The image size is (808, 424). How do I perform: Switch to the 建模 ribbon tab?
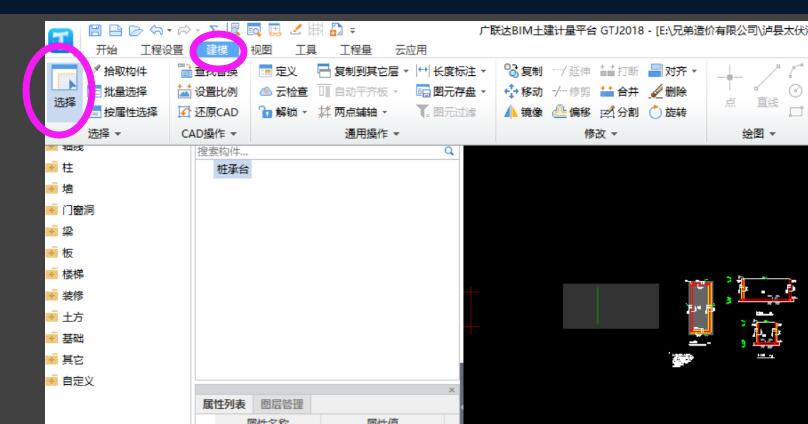(217, 50)
